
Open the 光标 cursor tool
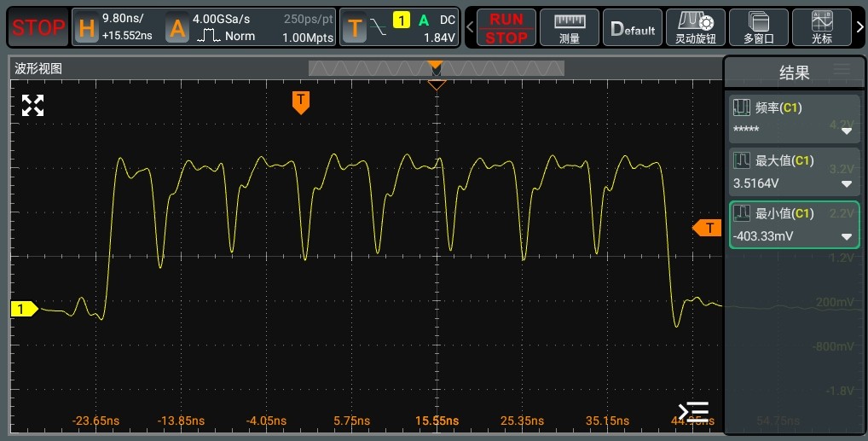(x=822, y=28)
